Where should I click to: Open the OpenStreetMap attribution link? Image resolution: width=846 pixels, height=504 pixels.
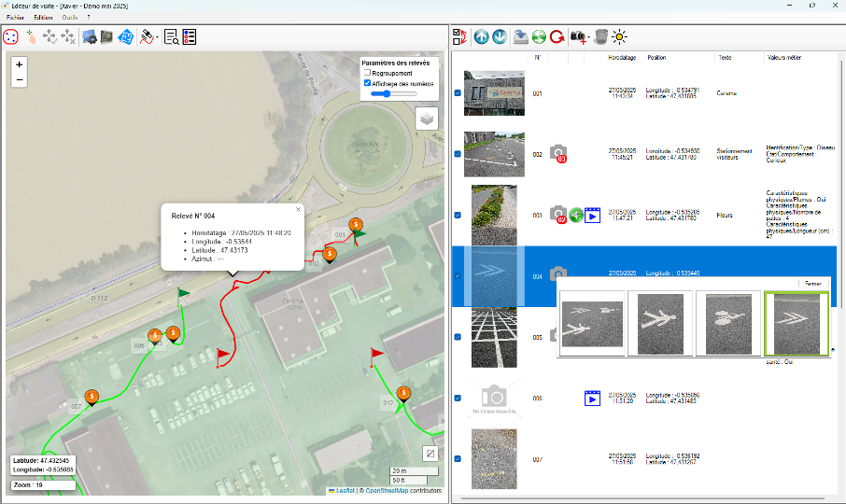pyautogui.click(x=388, y=490)
